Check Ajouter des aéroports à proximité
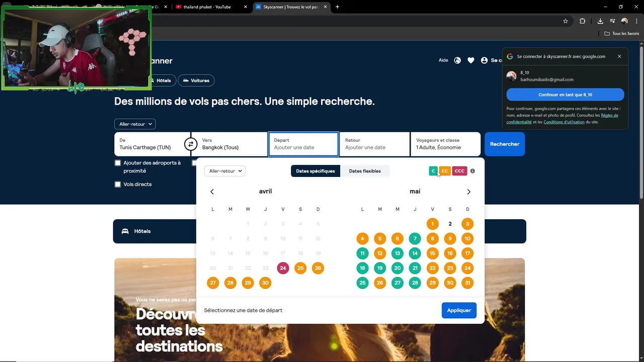 (118, 163)
